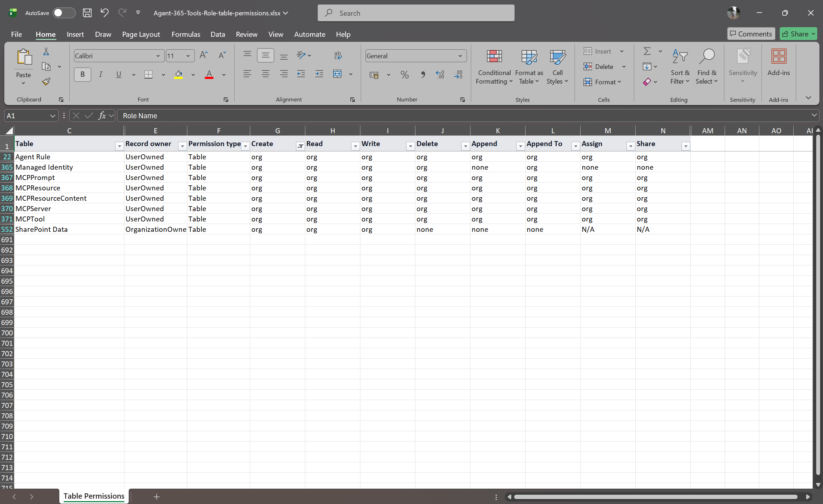Toggle Middle Align vertical alignment
Screen dimensions: 823x504
266,55
